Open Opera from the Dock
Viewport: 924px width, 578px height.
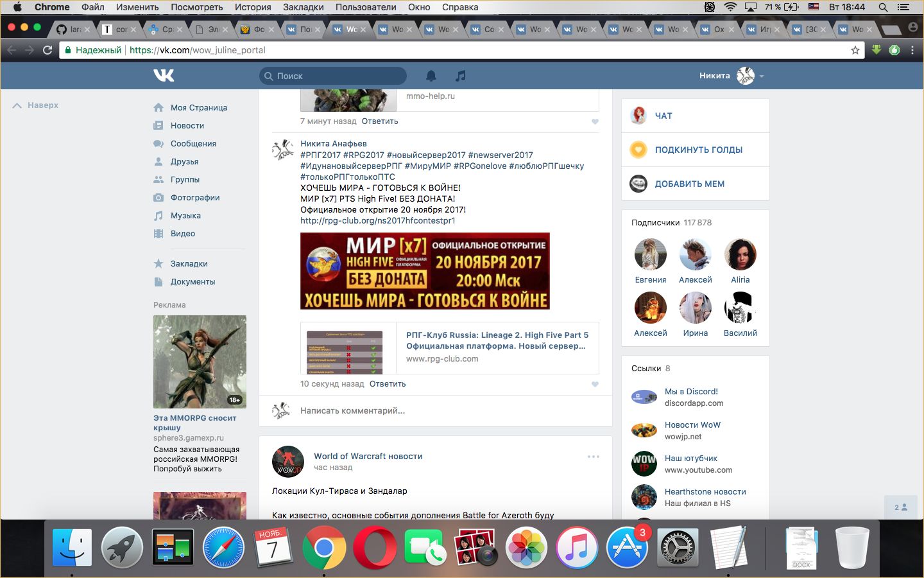point(375,548)
